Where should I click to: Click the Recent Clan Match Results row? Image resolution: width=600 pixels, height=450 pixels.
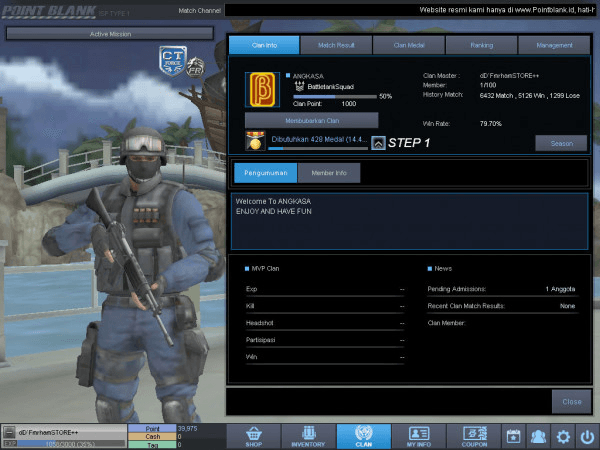[501, 306]
